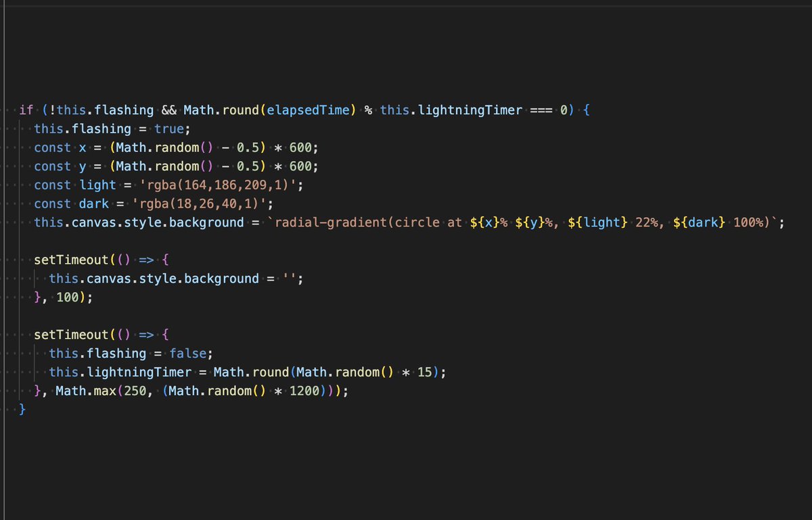The height and width of the screenshot is (520, 812).
Task: Click the variable name y in 'const y'
Action: [83, 166]
